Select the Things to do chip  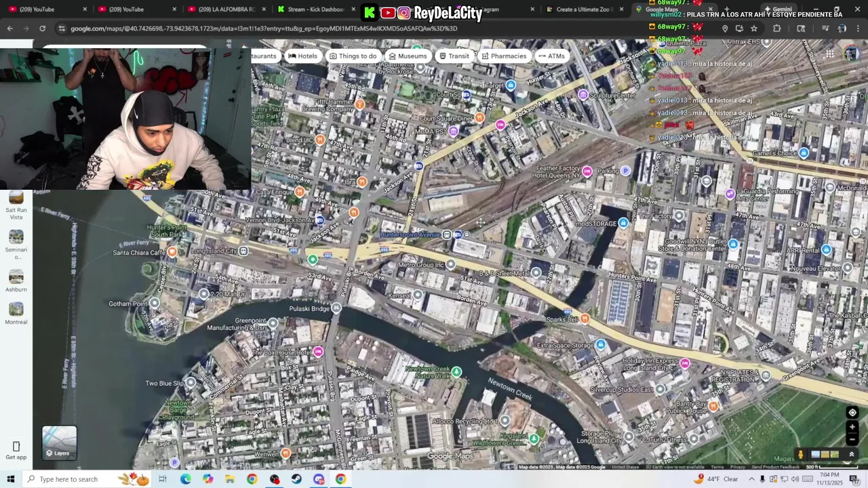353,56
